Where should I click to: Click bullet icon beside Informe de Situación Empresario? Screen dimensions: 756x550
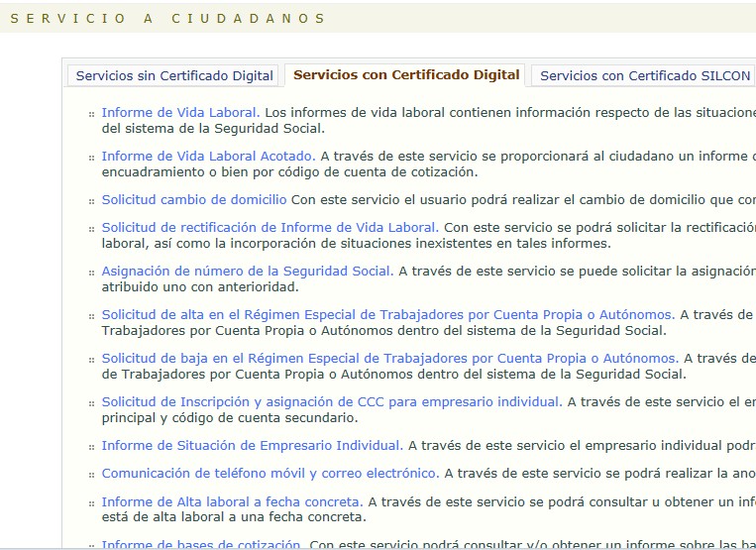point(92,448)
